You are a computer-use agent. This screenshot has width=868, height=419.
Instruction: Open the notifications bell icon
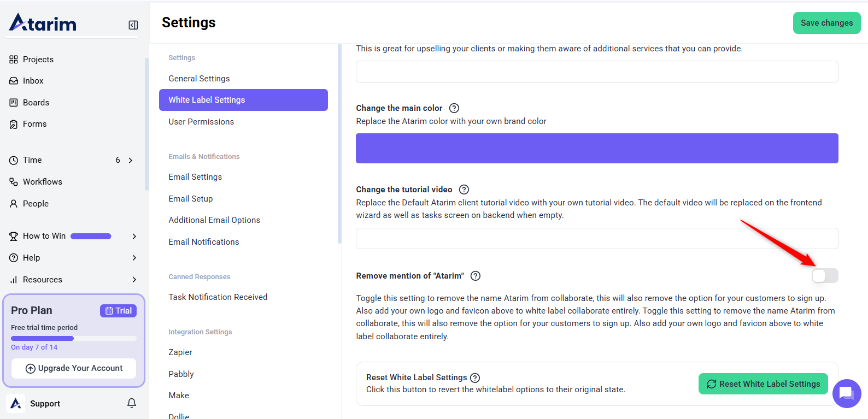[x=132, y=403]
